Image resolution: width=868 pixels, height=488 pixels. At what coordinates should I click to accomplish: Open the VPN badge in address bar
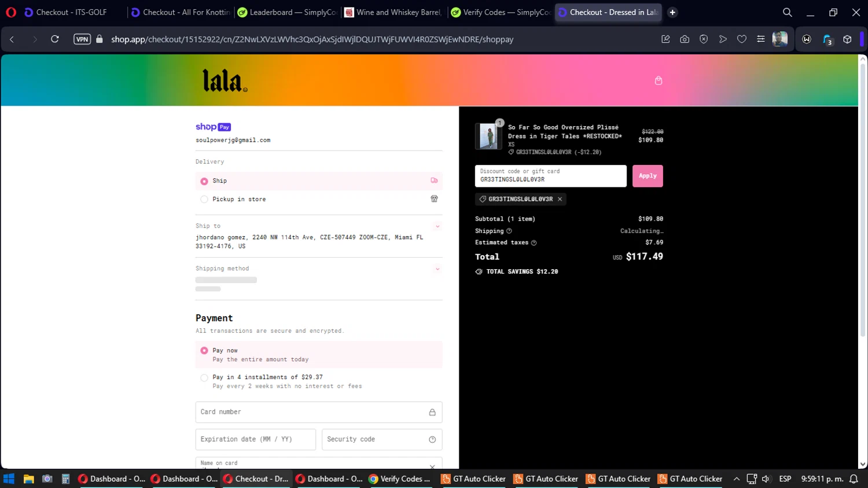pyautogui.click(x=82, y=39)
